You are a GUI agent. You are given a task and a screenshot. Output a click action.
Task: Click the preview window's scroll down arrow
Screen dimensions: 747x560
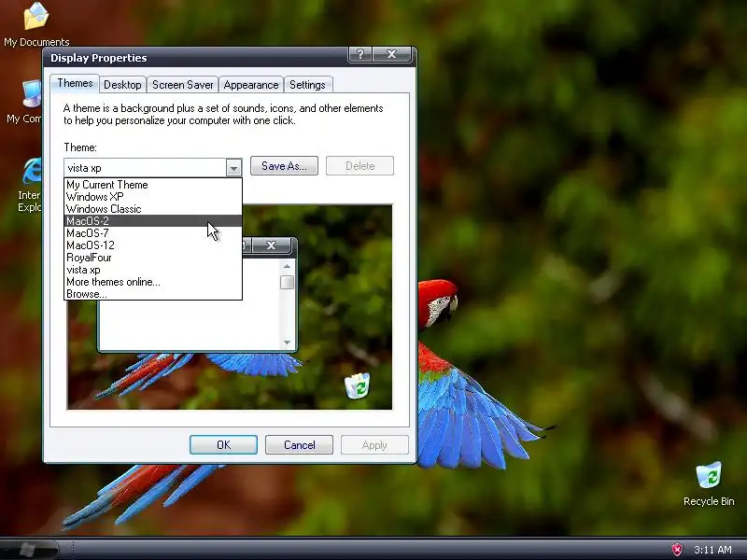click(287, 343)
